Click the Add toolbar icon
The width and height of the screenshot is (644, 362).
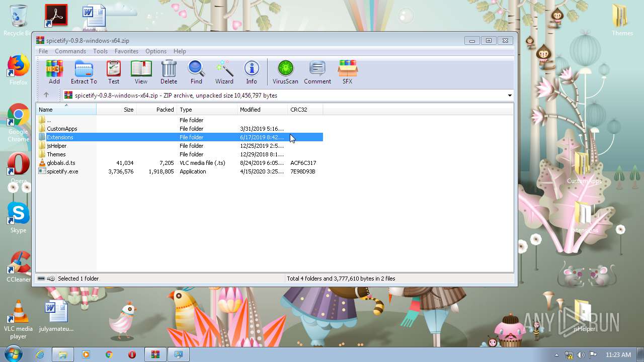54,72
